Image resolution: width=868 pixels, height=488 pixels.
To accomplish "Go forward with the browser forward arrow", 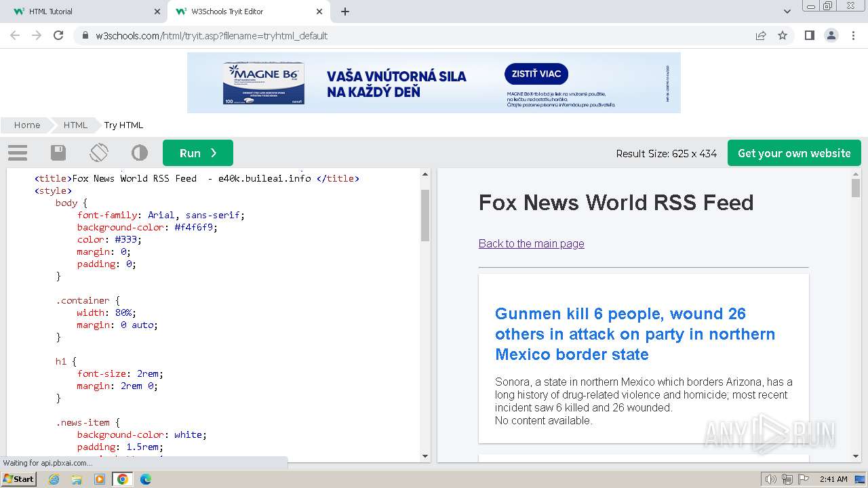I will tap(37, 35).
